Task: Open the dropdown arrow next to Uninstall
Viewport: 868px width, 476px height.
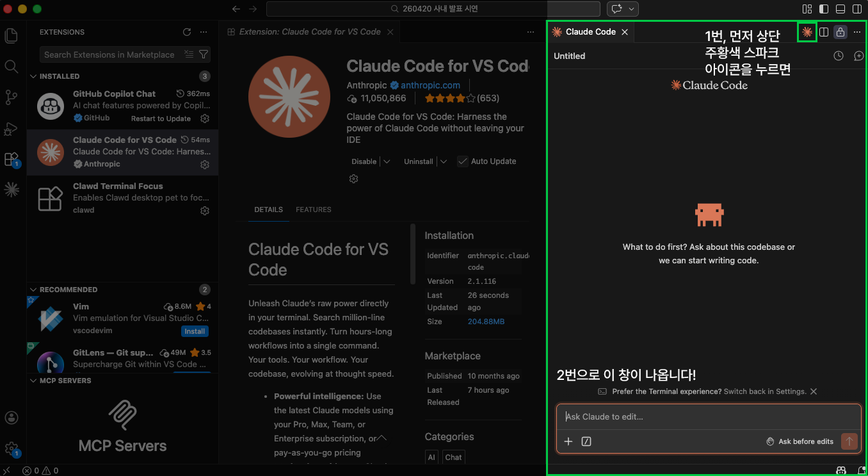Action: (x=444, y=161)
